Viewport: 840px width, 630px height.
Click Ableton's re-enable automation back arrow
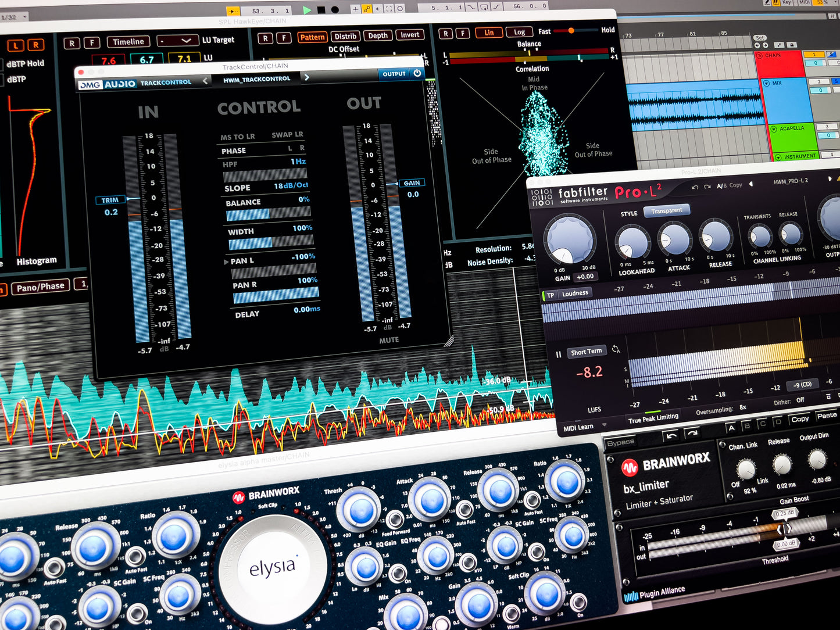(x=378, y=9)
